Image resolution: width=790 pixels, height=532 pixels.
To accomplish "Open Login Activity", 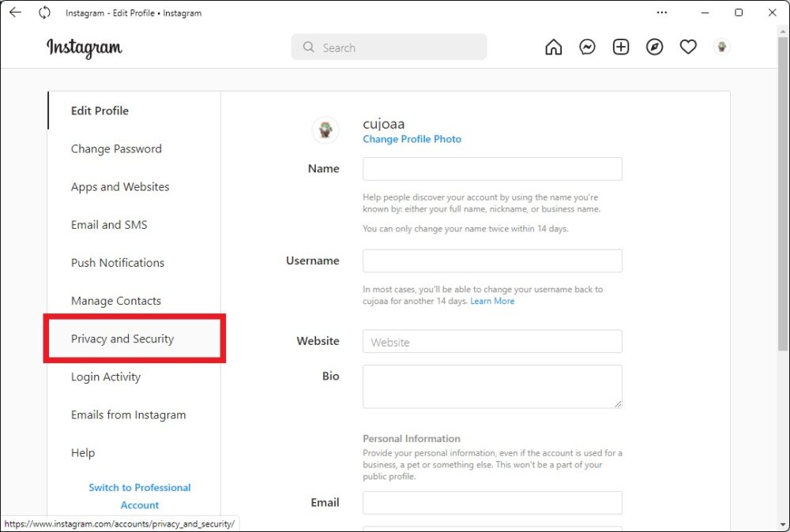I will tap(106, 377).
